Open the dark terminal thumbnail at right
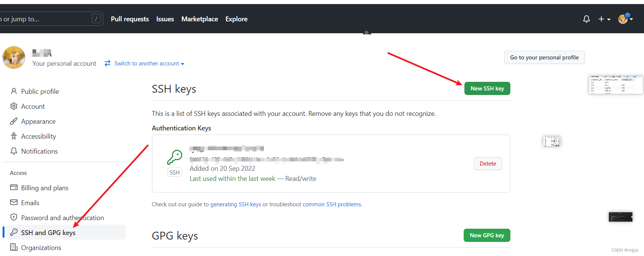Screen dimensions: 644x256 [620, 217]
